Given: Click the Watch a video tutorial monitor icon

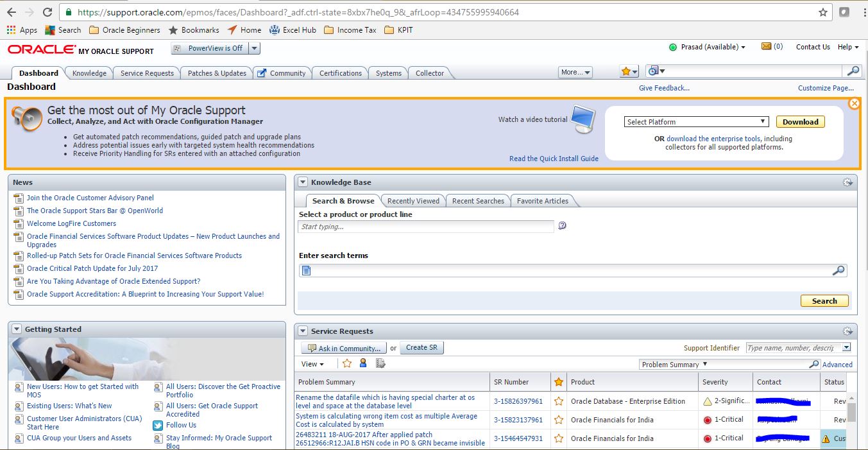Looking at the screenshot, I should (x=583, y=119).
